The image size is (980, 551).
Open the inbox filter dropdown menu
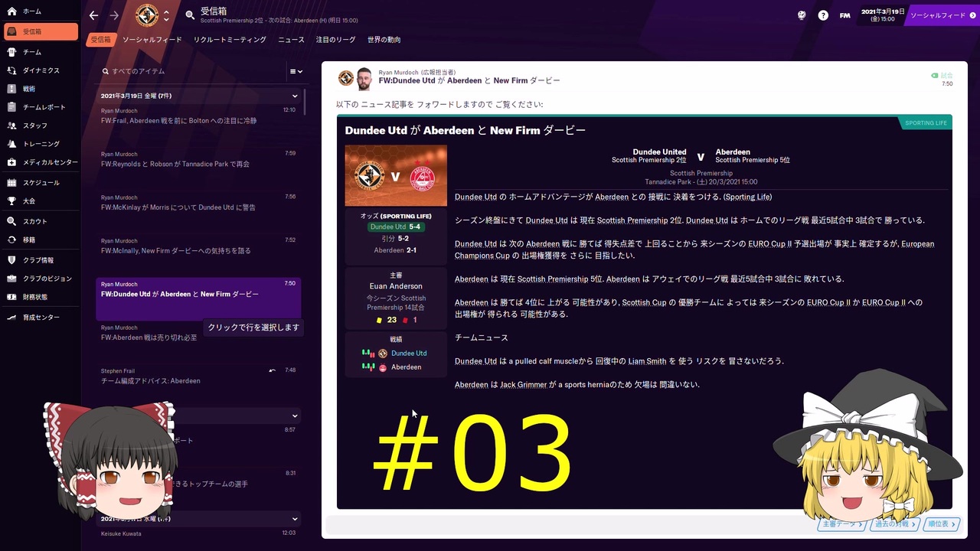(x=296, y=71)
